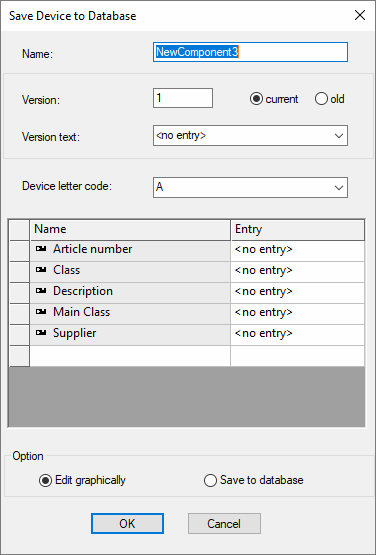Click the Main Class name cell
This screenshot has height=555, width=376.
pyautogui.click(x=130, y=314)
